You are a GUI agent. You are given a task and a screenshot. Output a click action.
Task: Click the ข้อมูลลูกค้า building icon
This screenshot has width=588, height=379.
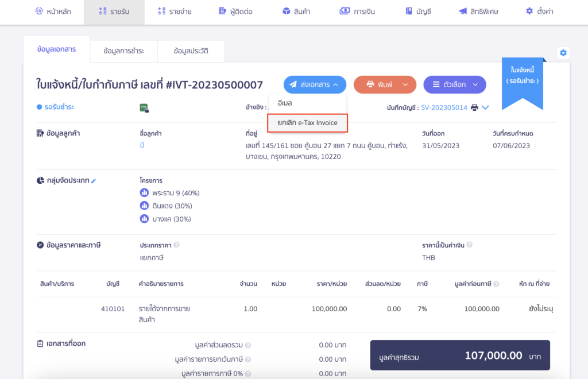pyautogui.click(x=40, y=133)
